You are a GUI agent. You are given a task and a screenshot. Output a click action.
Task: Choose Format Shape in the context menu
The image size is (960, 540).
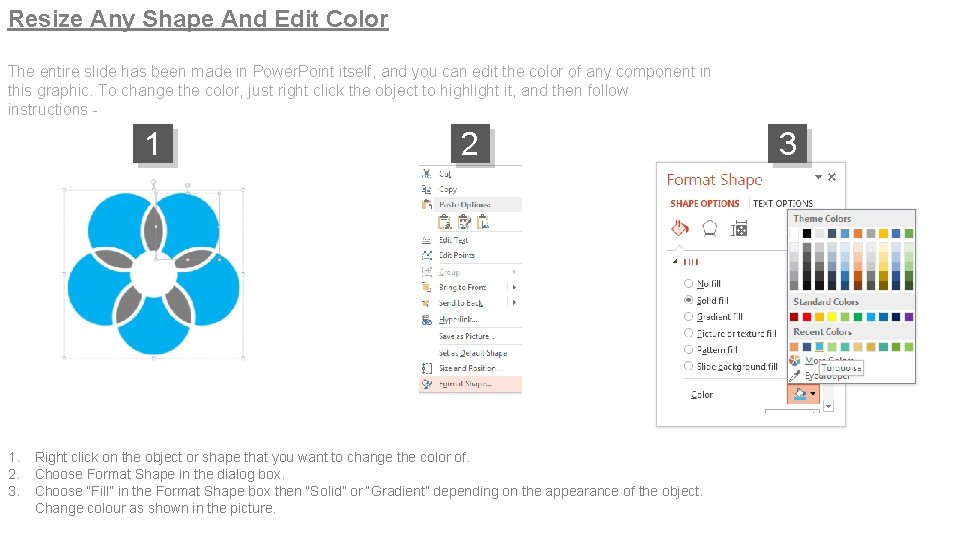[465, 384]
